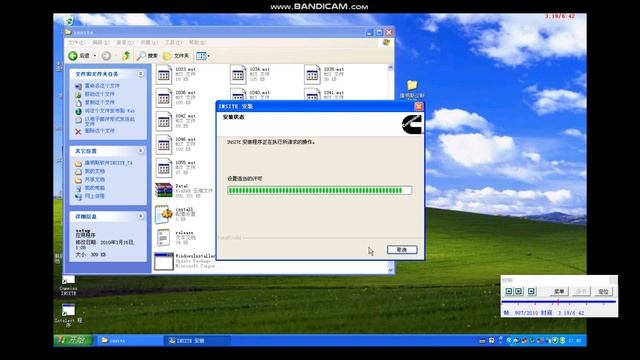The height and width of the screenshot is (360, 640).
Task: Open the Search (搜索) toolbar button
Action: click(147, 56)
